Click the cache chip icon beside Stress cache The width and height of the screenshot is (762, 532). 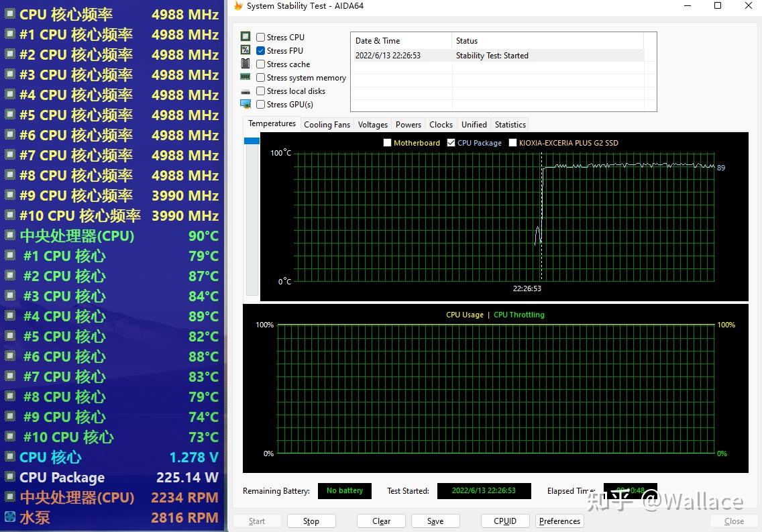click(x=246, y=64)
